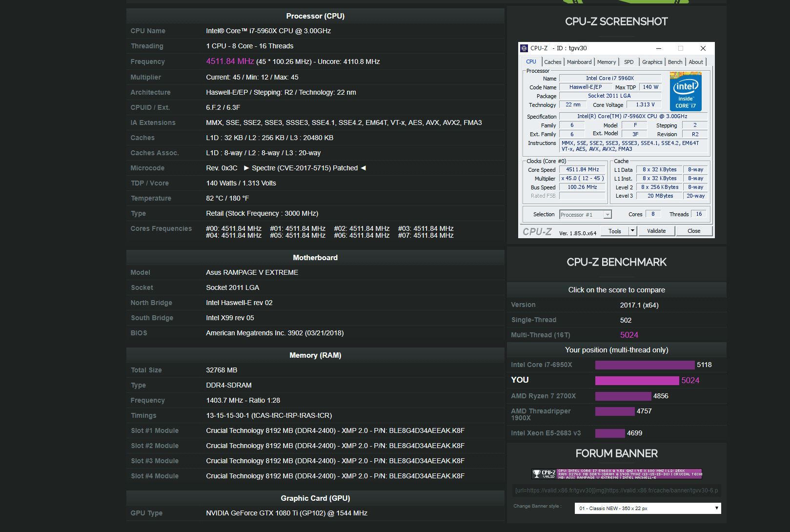
Task: Click the Bus Speed 100.26 MHz field
Action: (583, 187)
